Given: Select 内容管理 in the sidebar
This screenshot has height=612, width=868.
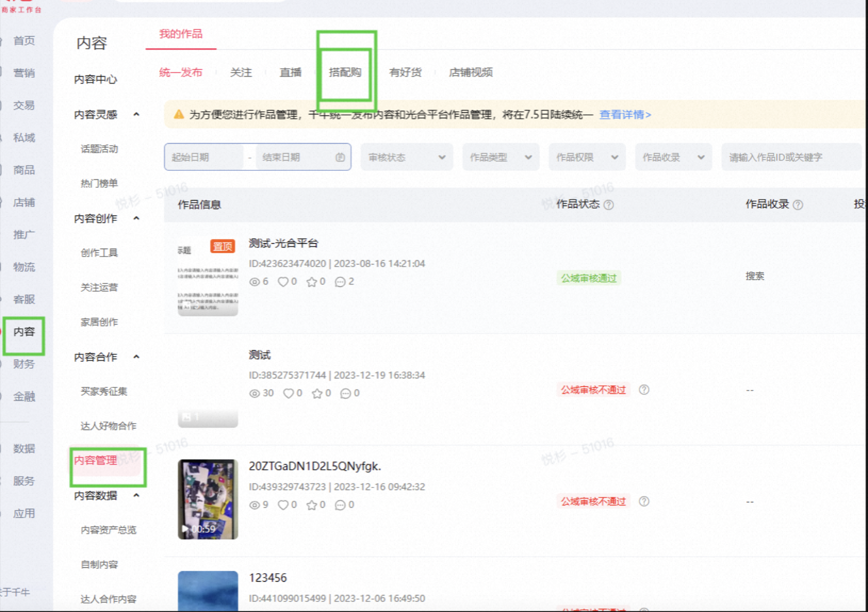Looking at the screenshot, I should click(x=96, y=460).
